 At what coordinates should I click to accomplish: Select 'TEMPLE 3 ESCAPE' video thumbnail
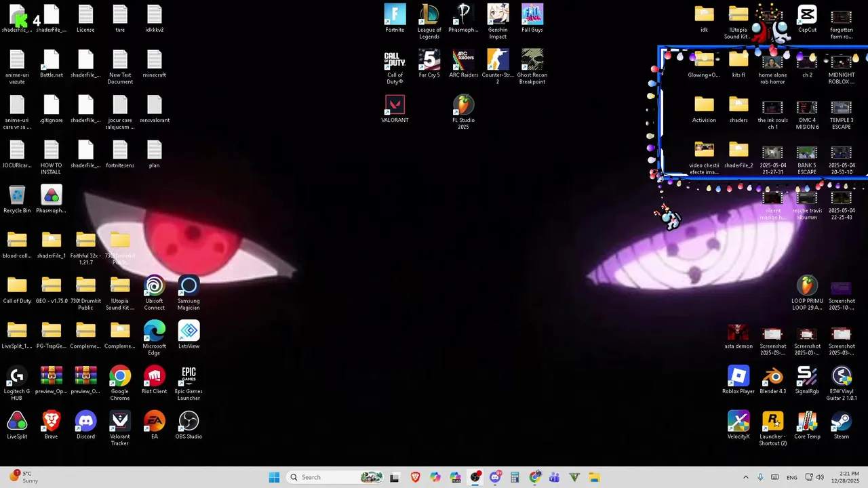(842, 113)
